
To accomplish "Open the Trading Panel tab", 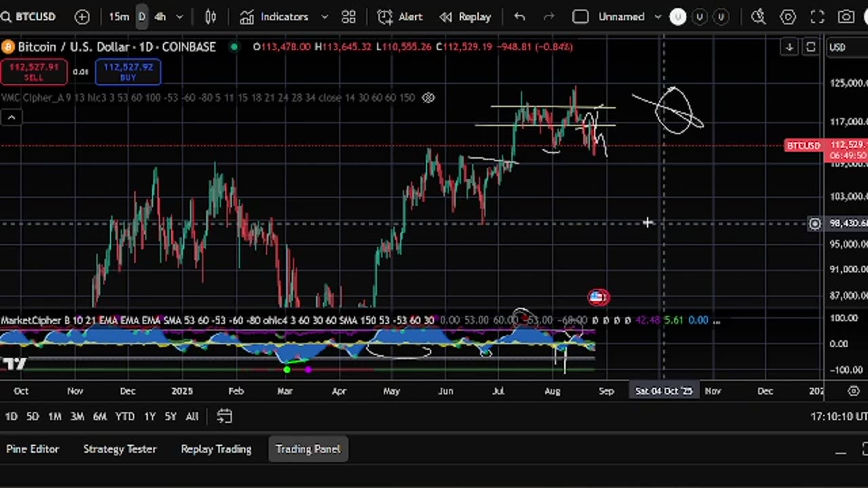I will 308,449.
